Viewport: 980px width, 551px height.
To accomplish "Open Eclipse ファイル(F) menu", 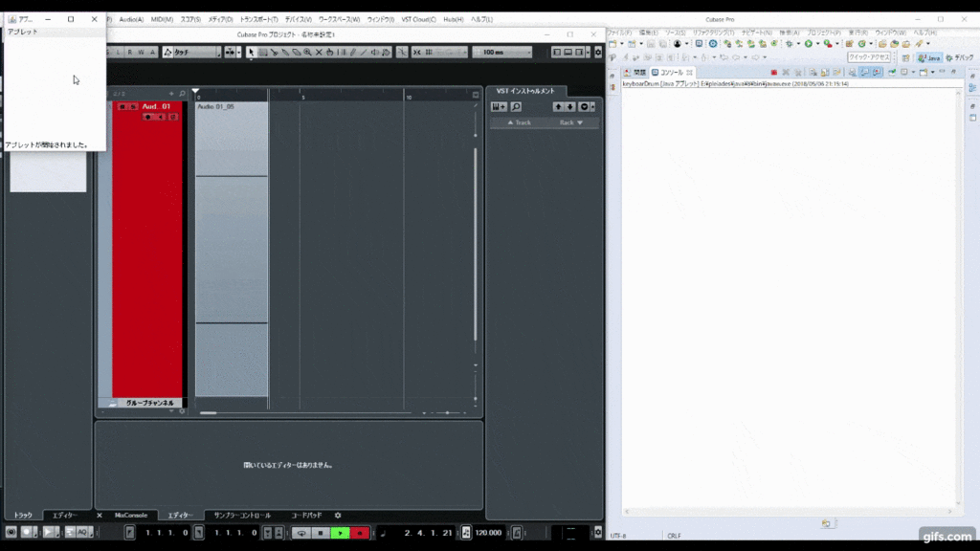I will [x=620, y=33].
